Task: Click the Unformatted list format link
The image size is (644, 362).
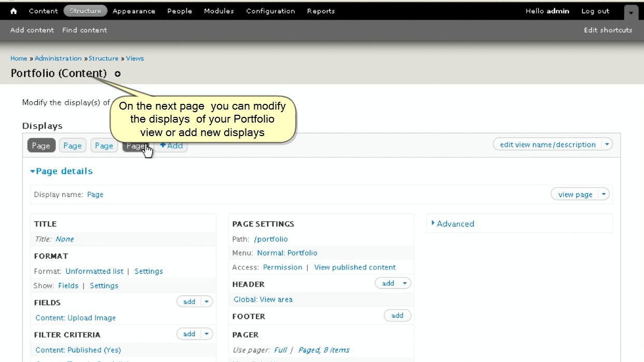Action: pyautogui.click(x=94, y=271)
